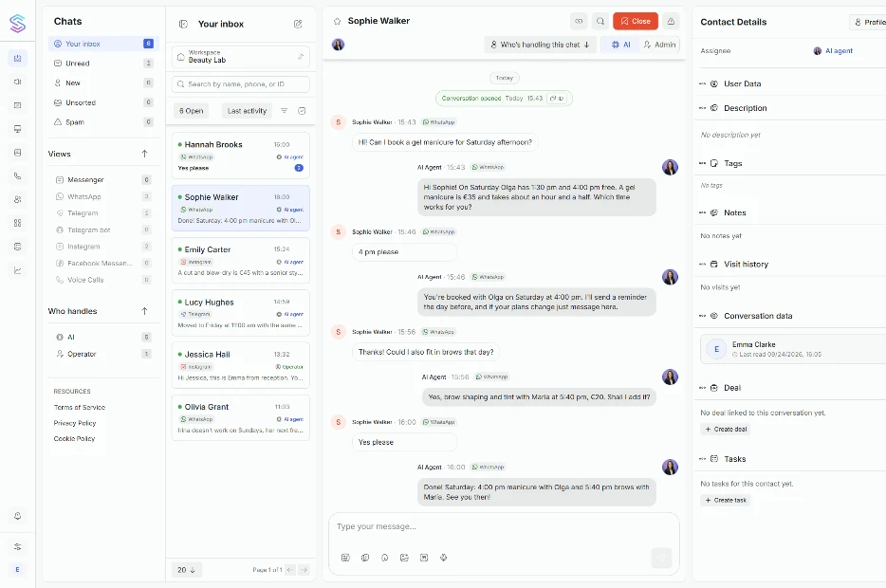Screen dimensions: 886x588
Task: Open Who's handling this chat dropdown
Action: [x=540, y=45]
